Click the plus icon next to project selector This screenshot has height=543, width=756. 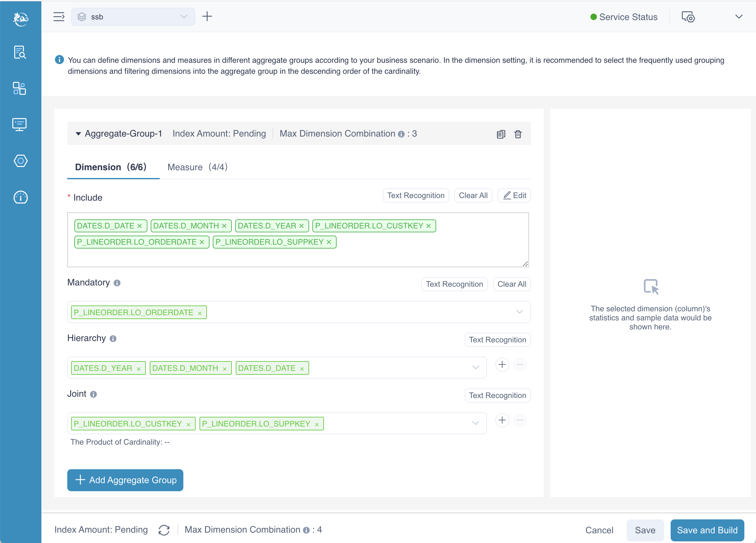[x=207, y=17]
